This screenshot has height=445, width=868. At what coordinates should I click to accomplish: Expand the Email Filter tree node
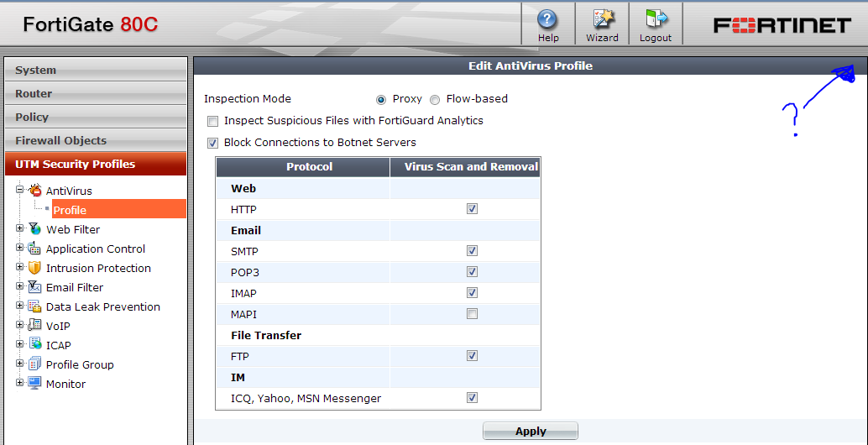pos(20,286)
